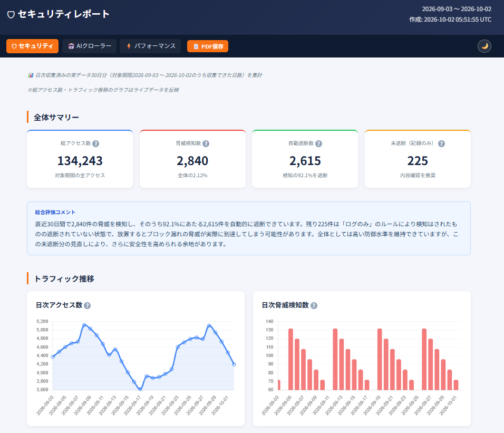Image resolution: width=504 pixels, height=433 pixels.
Task: Click the 対象期間の全アクセス subtext
Action: (80, 176)
